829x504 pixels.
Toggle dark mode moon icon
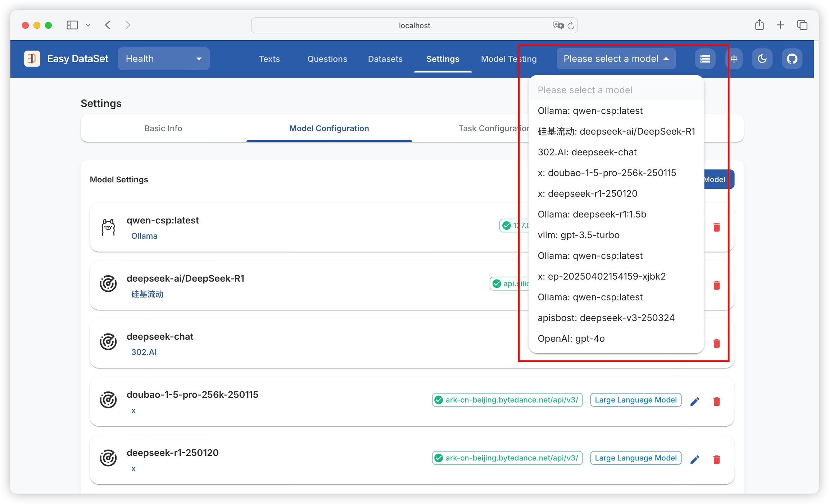click(x=762, y=59)
